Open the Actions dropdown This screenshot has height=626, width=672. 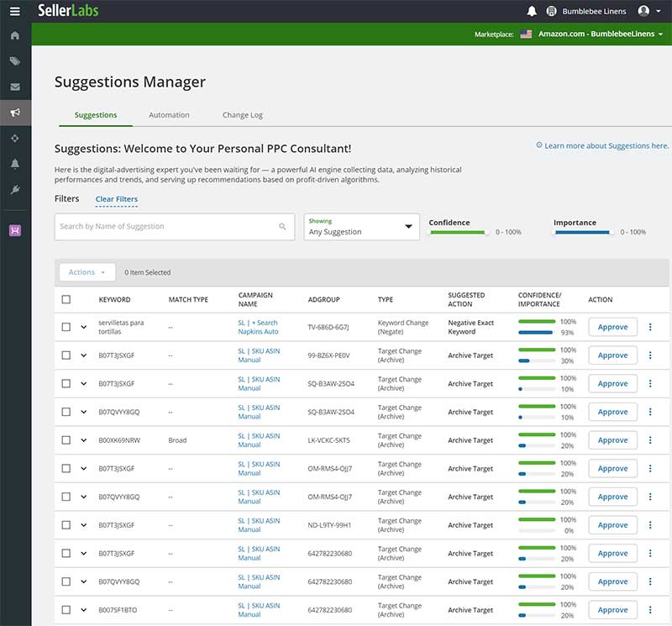click(x=87, y=272)
